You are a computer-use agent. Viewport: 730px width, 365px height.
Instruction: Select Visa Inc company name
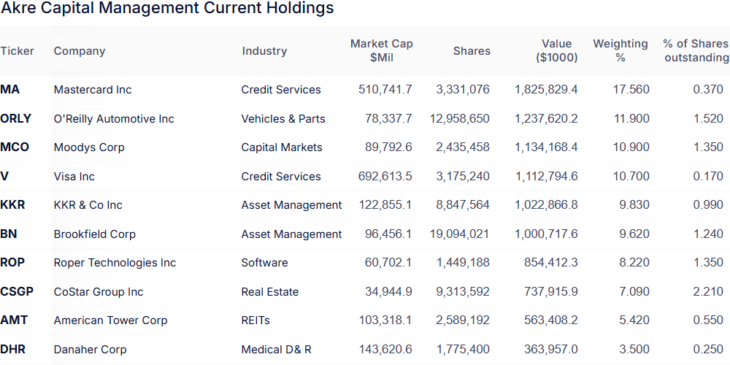click(74, 176)
